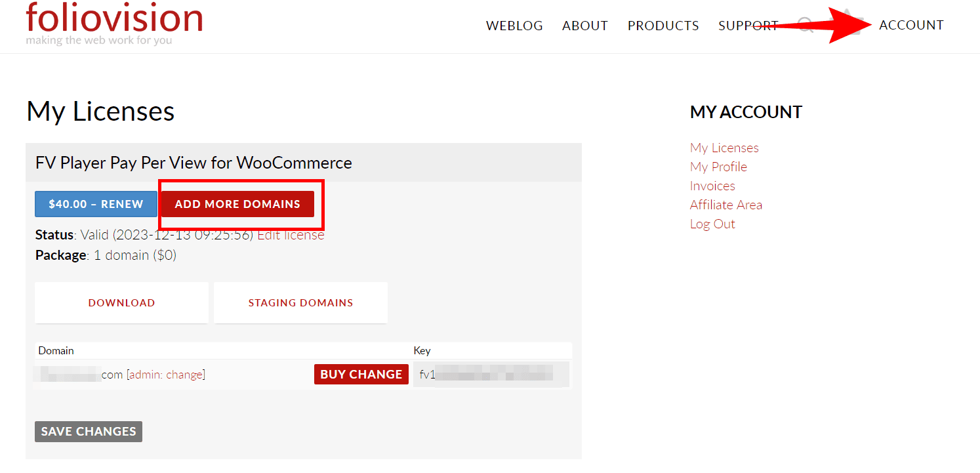The image size is (980, 473).
Task: Follow the Edit license link
Action: [291, 235]
